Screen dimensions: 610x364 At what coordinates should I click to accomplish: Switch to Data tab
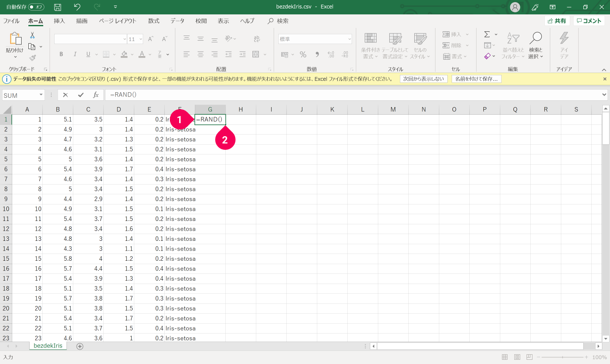[x=177, y=21]
